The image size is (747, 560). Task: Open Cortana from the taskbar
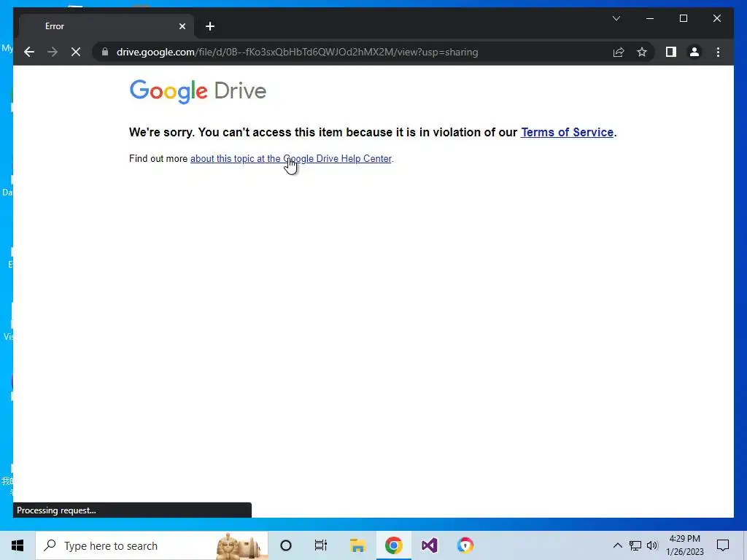coord(286,545)
